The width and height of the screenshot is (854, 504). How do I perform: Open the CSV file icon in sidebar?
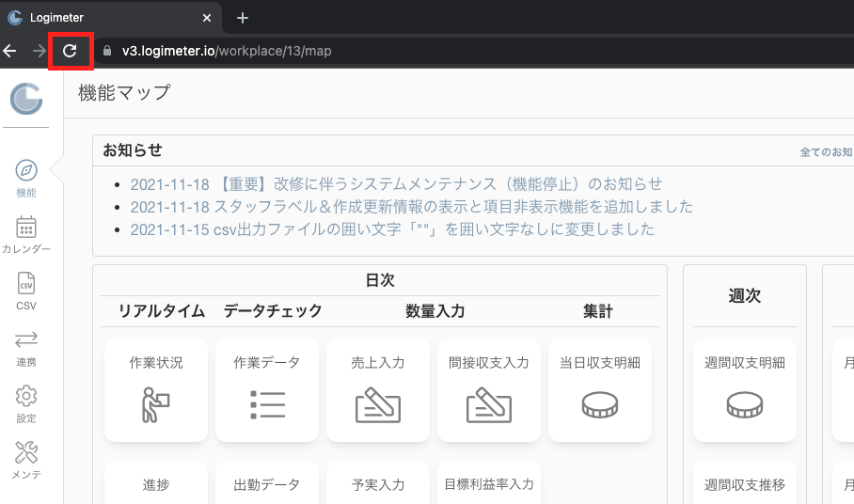(26, 284)
